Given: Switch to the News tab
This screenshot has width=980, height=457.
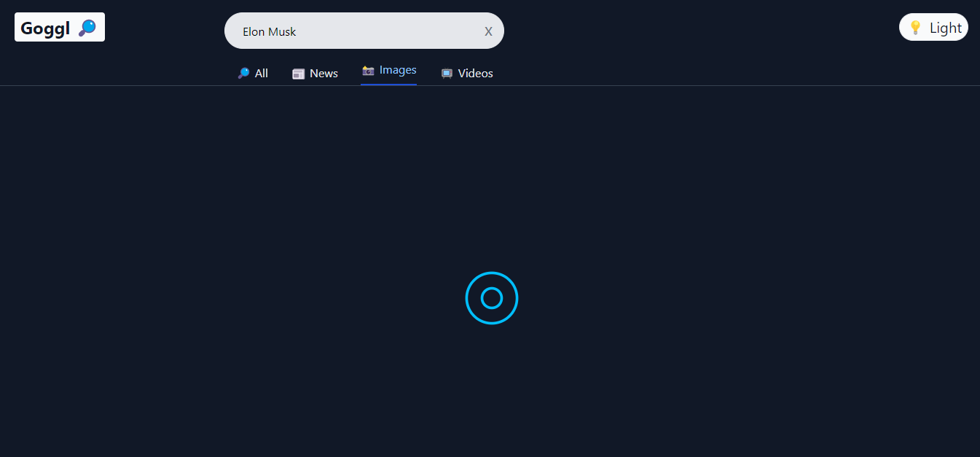Looking at the screenshot, I should tap(315, 74).
